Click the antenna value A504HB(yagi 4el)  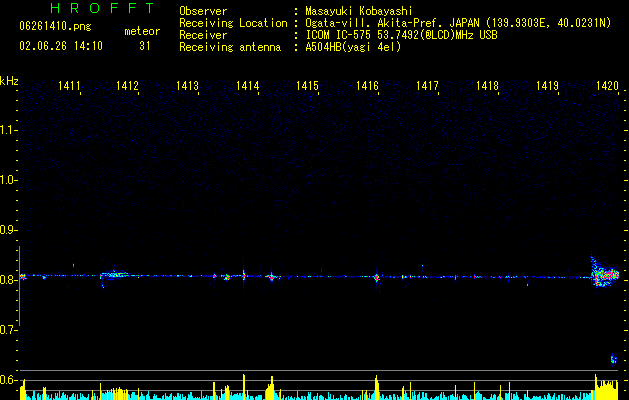(353, 47)
